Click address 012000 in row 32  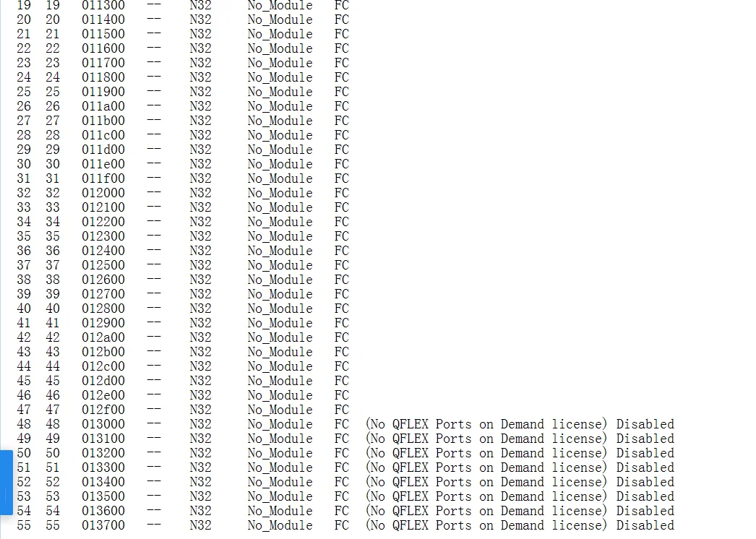click(103, 193)
